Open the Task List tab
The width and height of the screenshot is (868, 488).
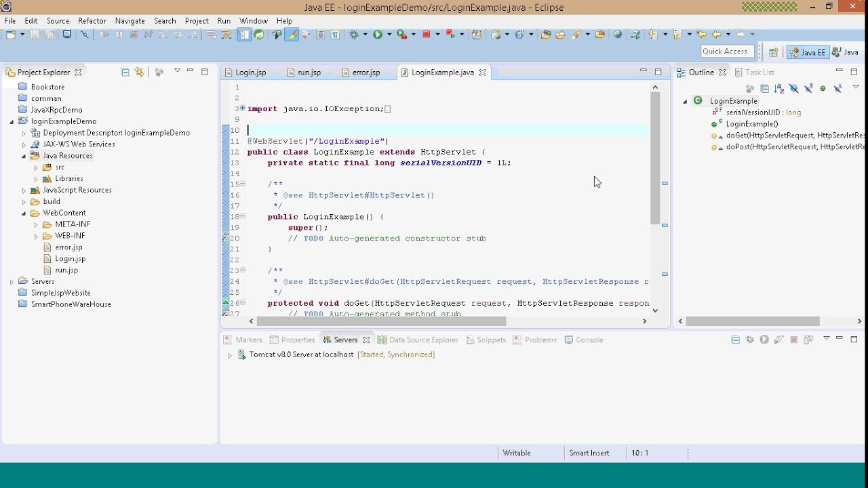[754, 73]
